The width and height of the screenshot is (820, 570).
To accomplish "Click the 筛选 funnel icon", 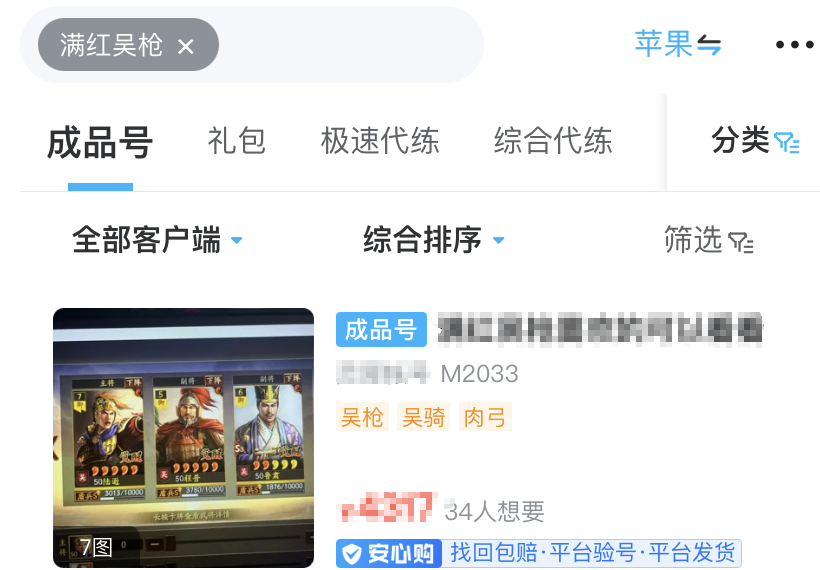I will pyautogui.click(x=741, y=242).
